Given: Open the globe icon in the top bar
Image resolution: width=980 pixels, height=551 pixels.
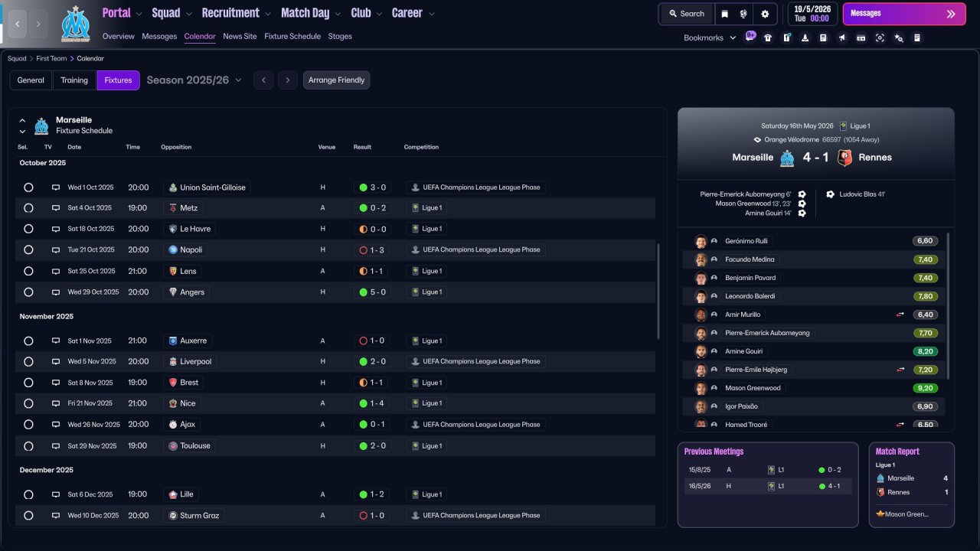Looking at the screenshot, I should tap(743, 14).
